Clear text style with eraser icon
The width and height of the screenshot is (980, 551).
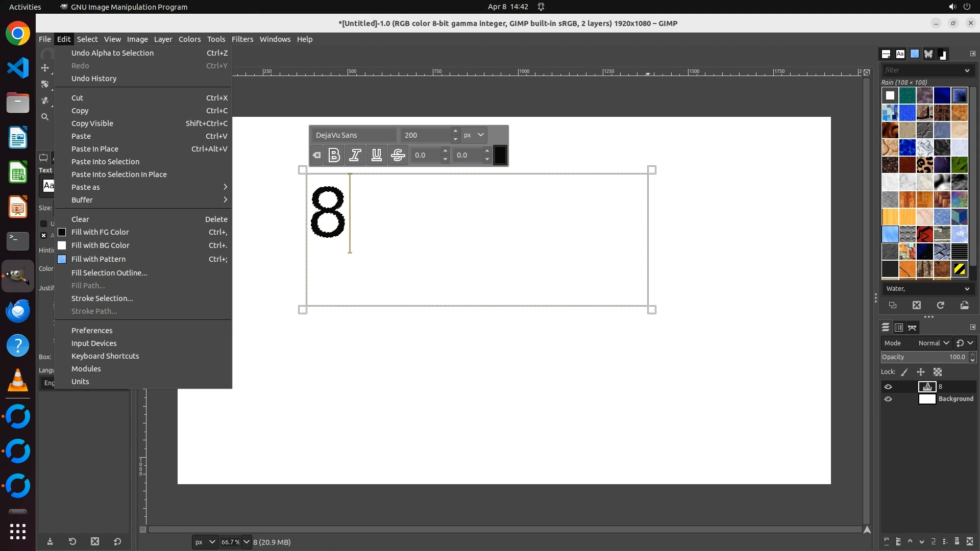pyautogui.click(x=316, y=155)
